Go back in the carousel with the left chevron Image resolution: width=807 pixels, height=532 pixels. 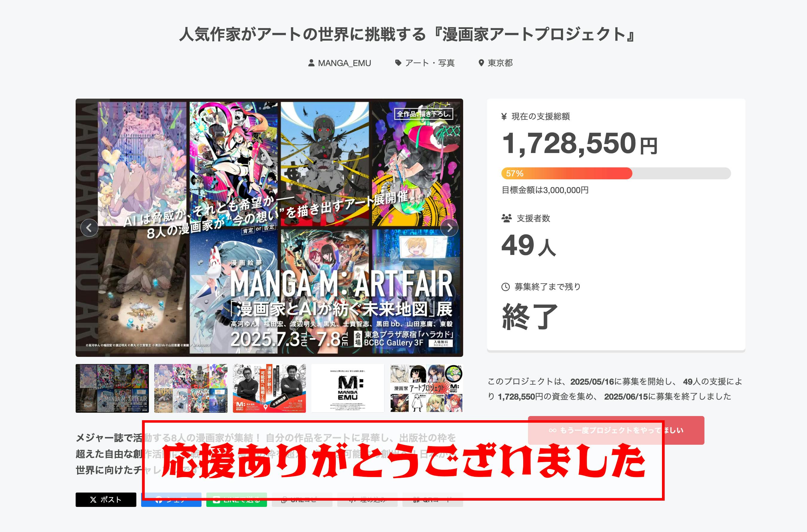[x=89, y=228]
